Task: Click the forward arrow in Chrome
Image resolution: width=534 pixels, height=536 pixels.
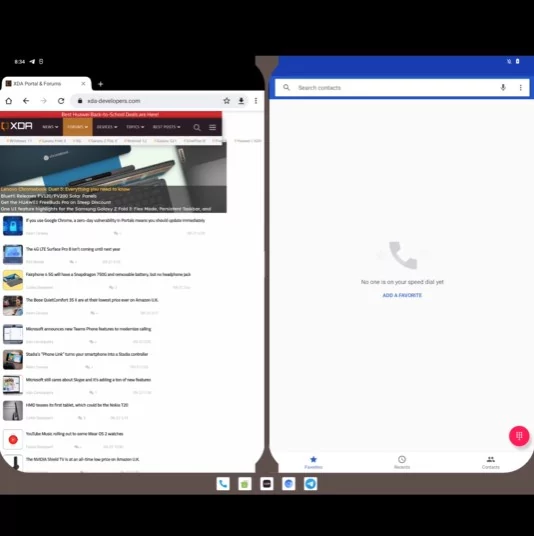Action: (43, 101)
